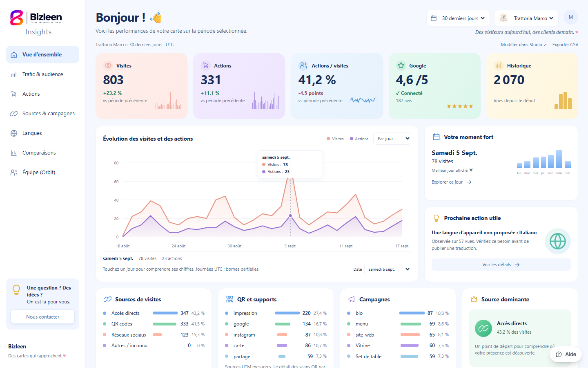Click the Historique card showing 2 070
The height and width of the screenshot is (368, 588).
click(x=532, y=86)
